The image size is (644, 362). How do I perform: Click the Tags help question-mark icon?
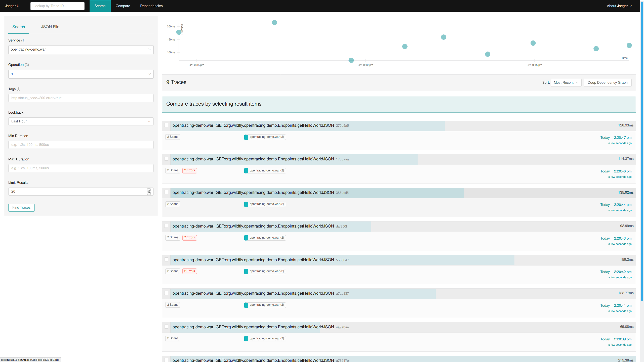click(x=19, y=89)
